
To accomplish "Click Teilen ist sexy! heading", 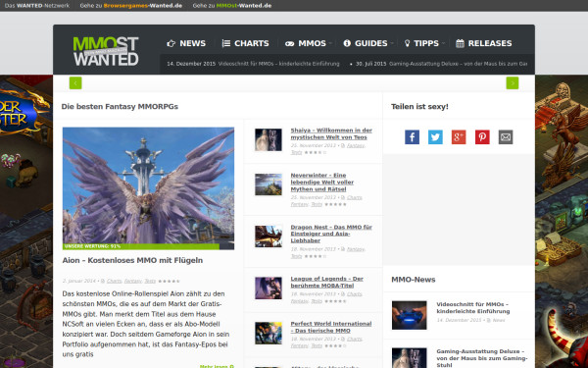I will point(419,107).
